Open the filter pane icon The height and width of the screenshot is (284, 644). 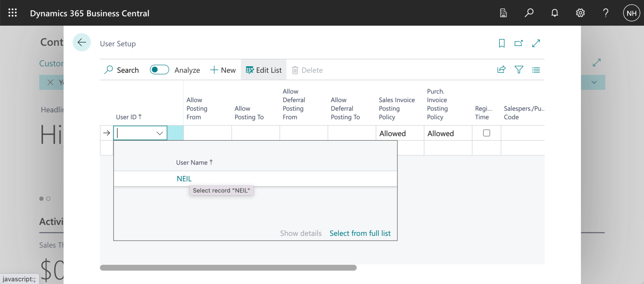tap(519, 70)
